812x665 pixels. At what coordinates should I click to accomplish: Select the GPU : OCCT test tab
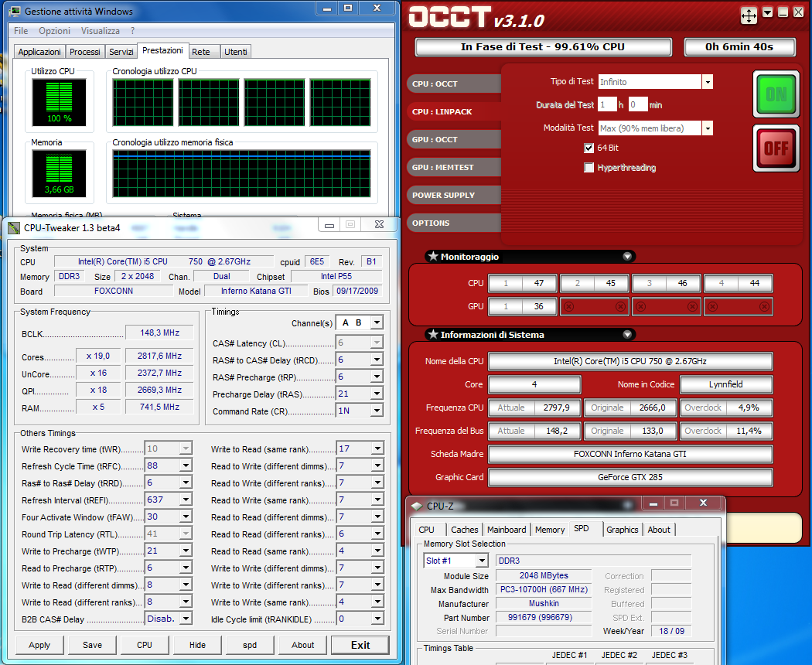coord(454,140)
